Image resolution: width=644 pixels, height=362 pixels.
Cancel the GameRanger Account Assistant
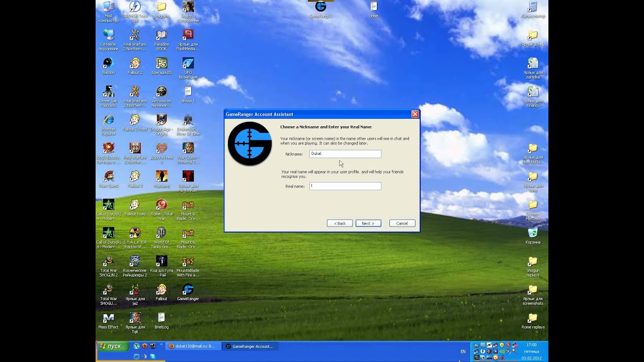402,223
